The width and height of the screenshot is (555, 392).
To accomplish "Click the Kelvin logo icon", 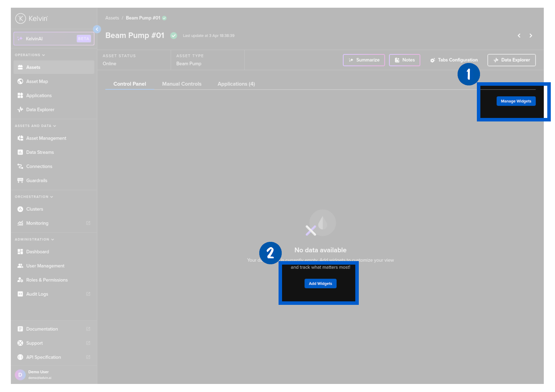I will [x=21, y=19].
